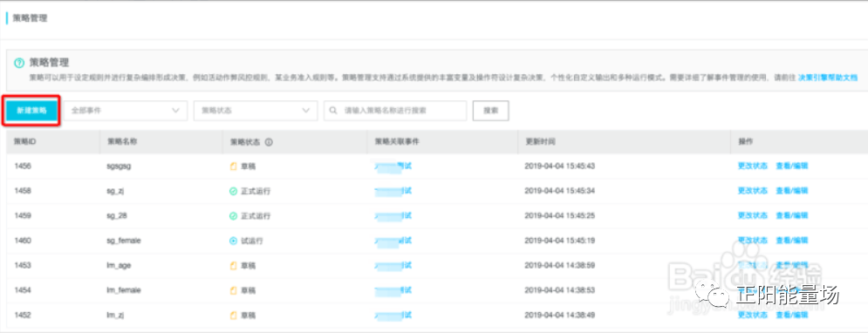Click 更改状态 for strategy 1452

point(752,316)
